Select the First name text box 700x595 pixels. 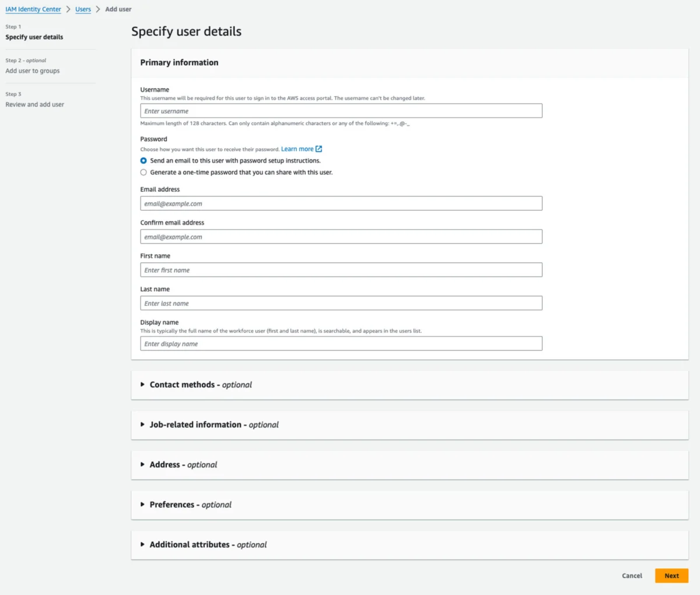(x=341, y=270)
